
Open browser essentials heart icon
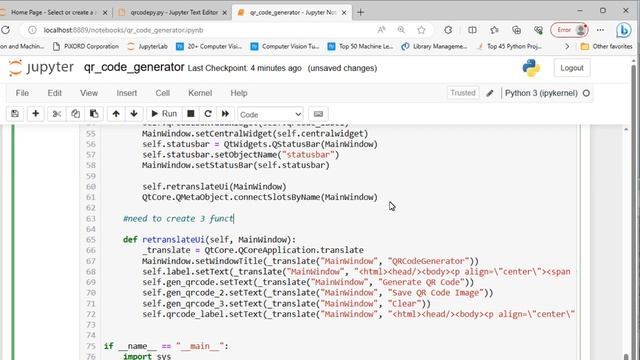(538, 30)
